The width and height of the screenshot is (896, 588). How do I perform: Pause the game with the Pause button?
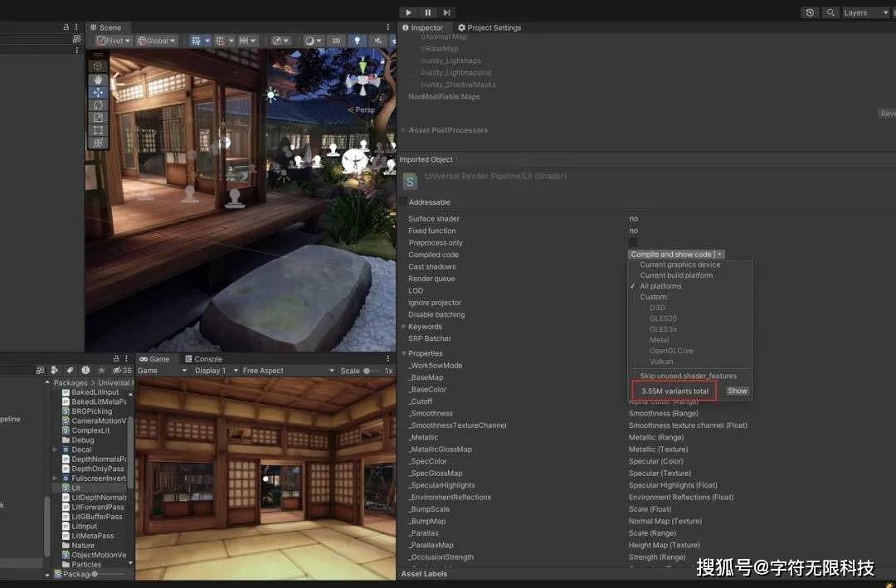tap(426, 12)
